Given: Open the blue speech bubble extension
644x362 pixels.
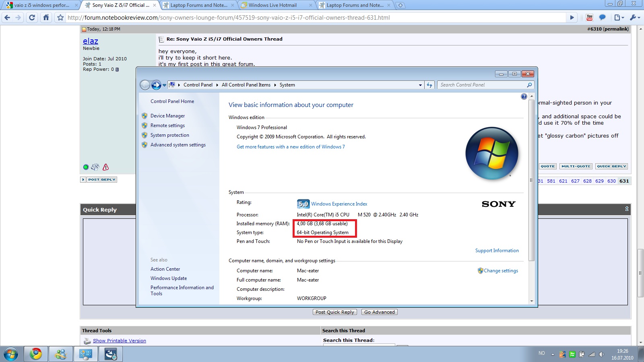Looking at the screenshot, I should pos(603,17).
